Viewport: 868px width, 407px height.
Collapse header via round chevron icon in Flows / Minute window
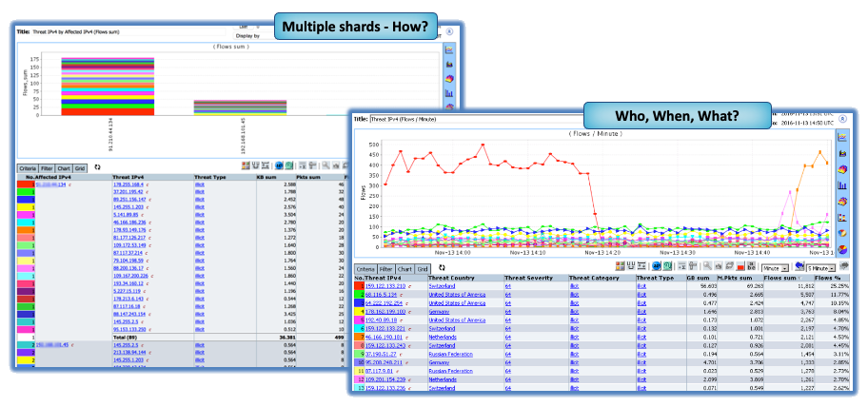[x=842, y=118]
